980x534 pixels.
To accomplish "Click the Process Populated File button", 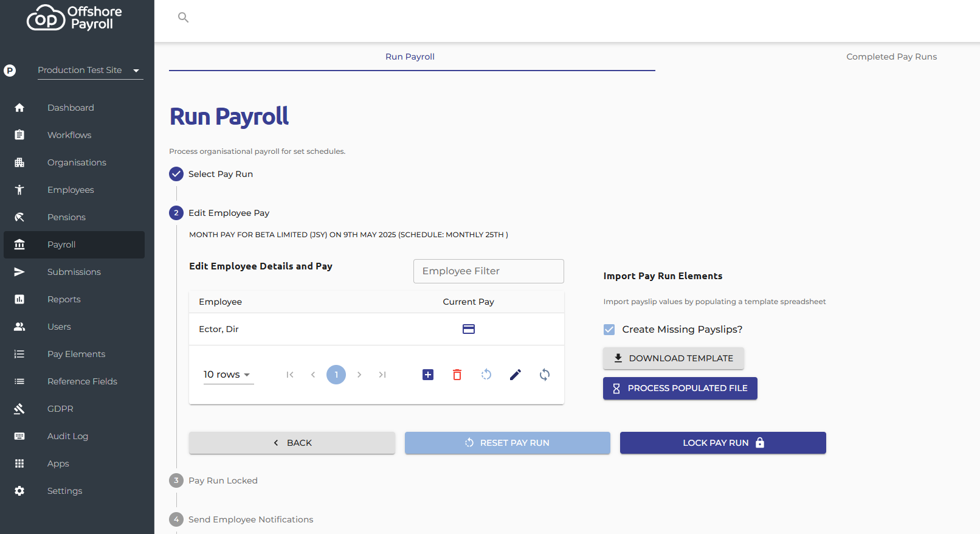I will click(680, 388).
